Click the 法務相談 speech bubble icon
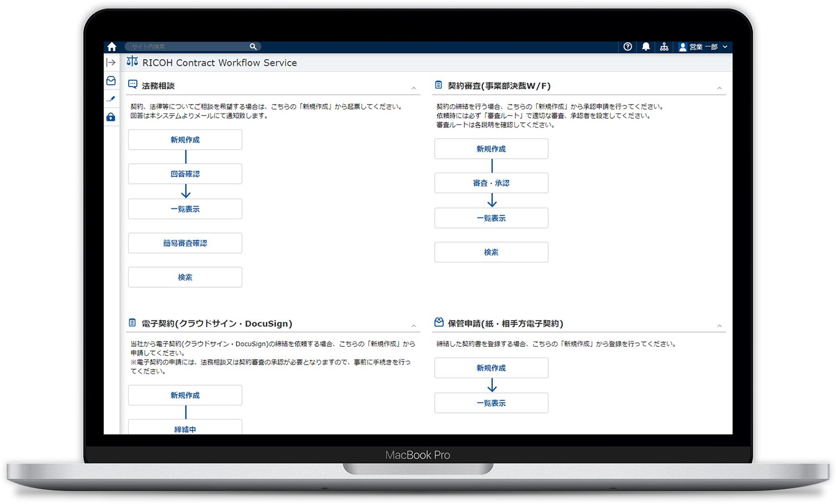The height and width of the screenshot is (504, 836). [133, 84]
